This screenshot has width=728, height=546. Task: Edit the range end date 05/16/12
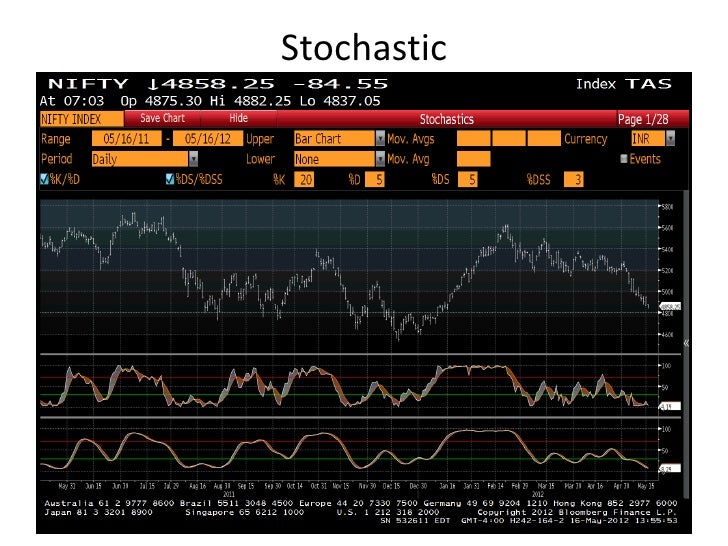pyautogui.click(x=208, y=139)
